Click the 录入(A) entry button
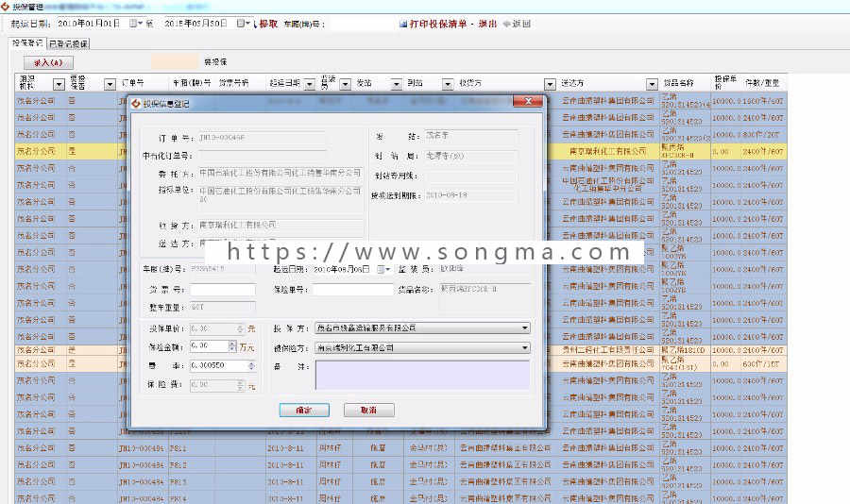 49,63
